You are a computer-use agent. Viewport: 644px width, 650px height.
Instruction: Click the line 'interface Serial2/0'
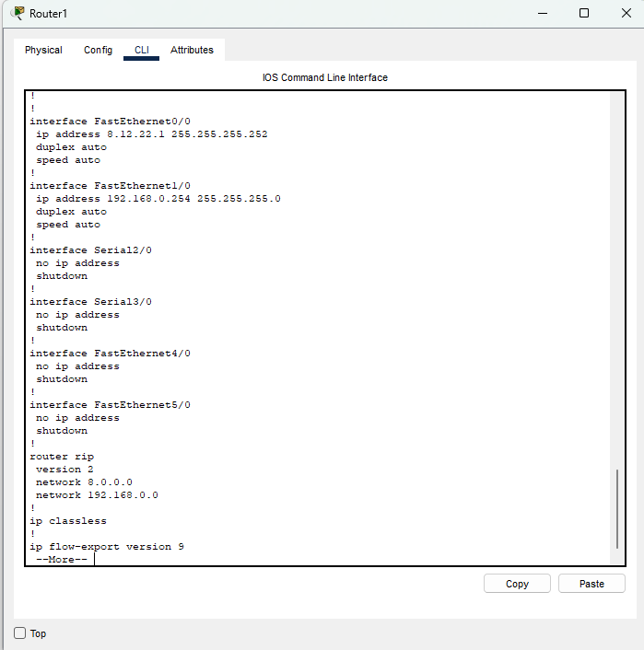tap(90, 250)
